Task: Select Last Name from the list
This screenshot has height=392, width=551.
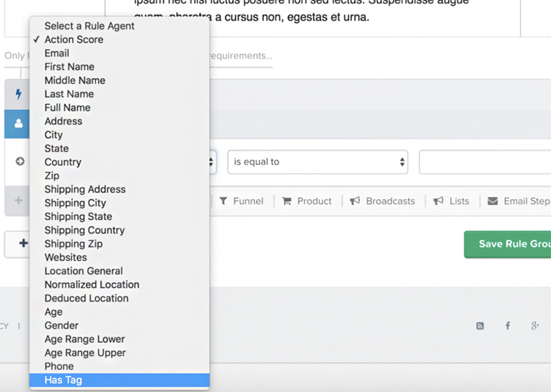Action: click(x=120, y=94)
